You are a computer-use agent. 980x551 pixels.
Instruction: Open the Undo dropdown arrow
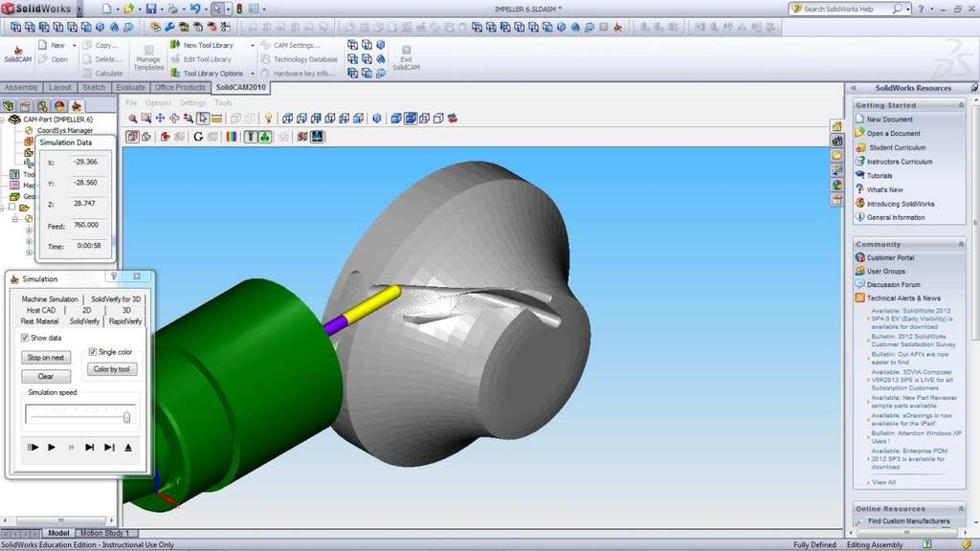206,10
